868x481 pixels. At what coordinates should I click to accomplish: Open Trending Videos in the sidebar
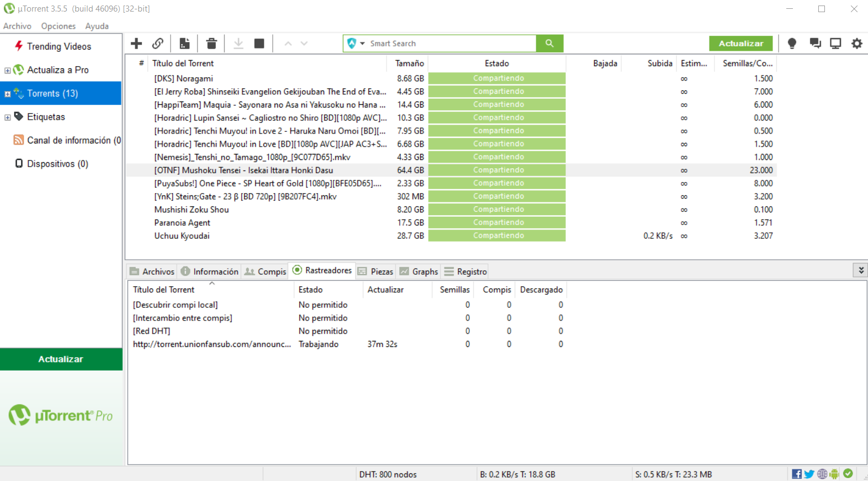click(x=59, y=46)
